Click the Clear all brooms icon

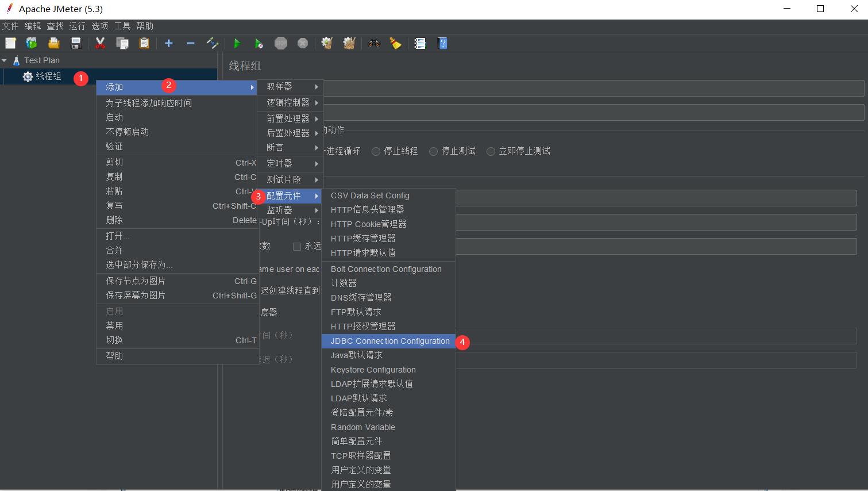point(349,43)
